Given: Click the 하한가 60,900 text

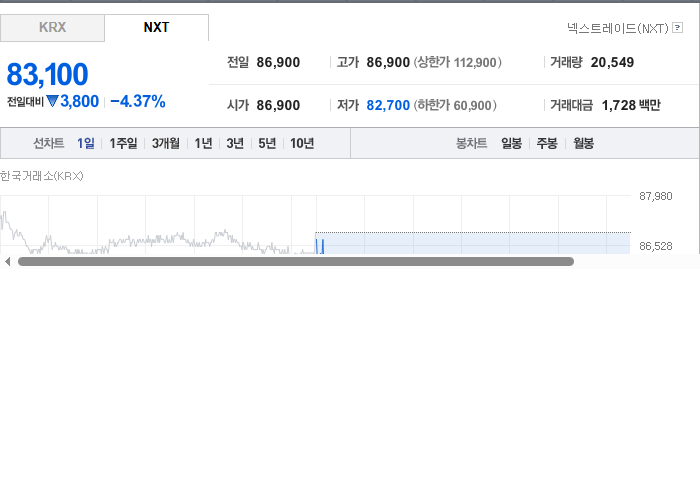Looking at the screenshot, I should (455, 105).
